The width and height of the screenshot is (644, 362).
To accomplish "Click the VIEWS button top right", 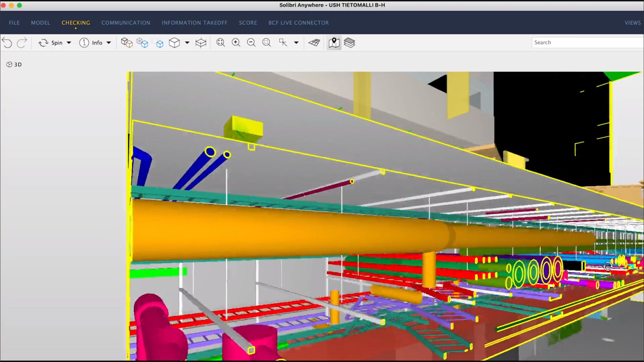I will pyautogui.click(x=632, y=23).
